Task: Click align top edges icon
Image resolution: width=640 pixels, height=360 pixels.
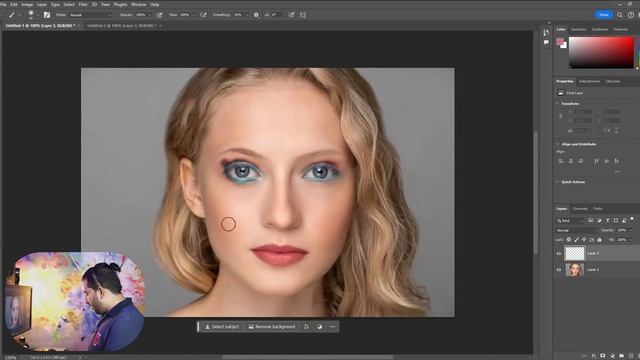Action: [x=596, y=161]
